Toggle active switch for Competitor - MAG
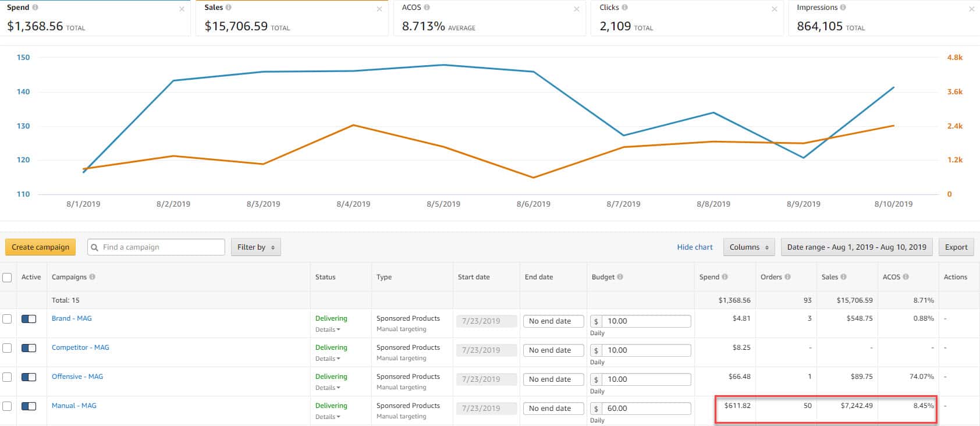The height and width of the screenshot is (426, 980). [29, 348]
